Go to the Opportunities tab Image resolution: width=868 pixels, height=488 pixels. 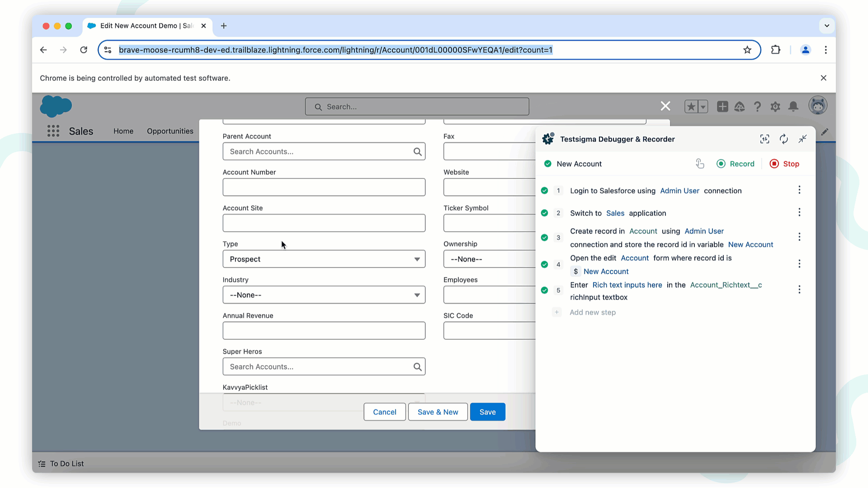[x=170, y=131]
